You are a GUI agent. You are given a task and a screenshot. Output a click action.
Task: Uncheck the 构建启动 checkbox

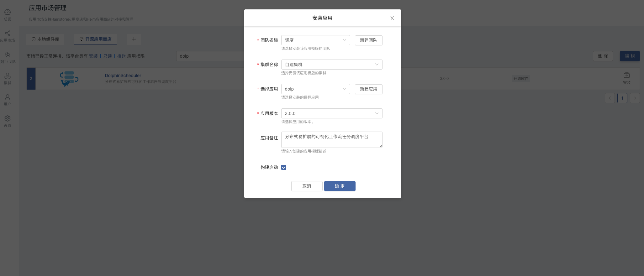(284, 167)
